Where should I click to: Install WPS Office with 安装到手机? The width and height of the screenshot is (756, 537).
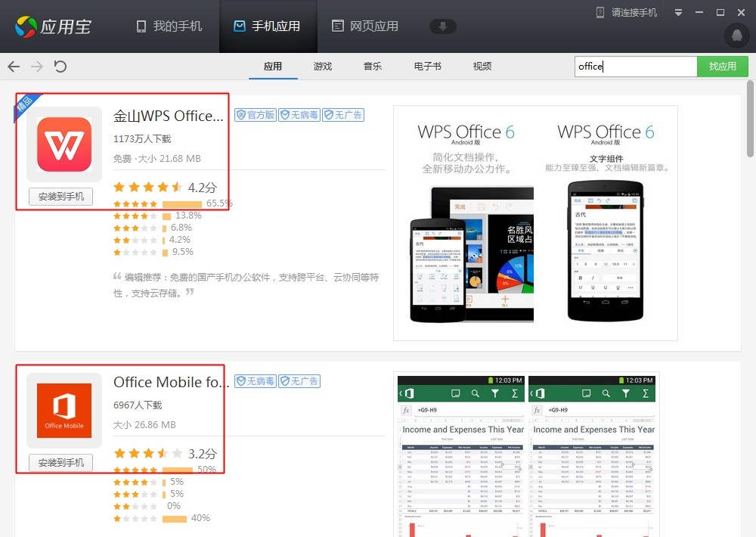[60, 197]
